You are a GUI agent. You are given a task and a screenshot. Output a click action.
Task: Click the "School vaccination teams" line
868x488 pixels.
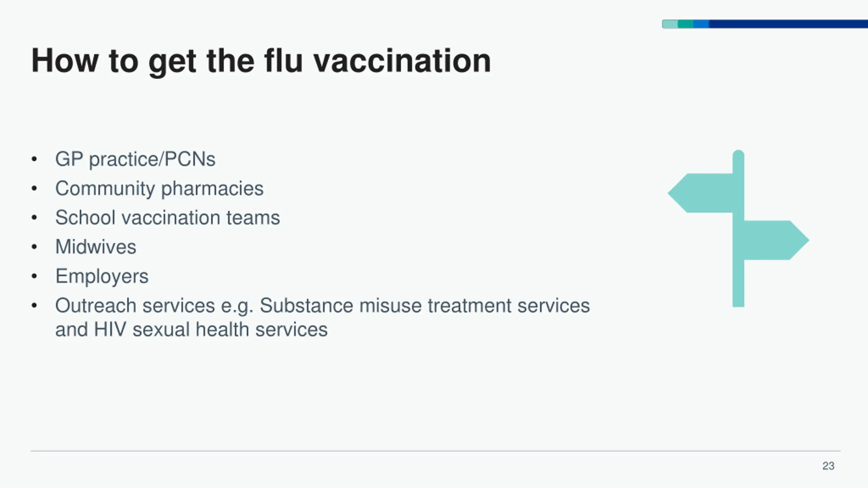167,218
